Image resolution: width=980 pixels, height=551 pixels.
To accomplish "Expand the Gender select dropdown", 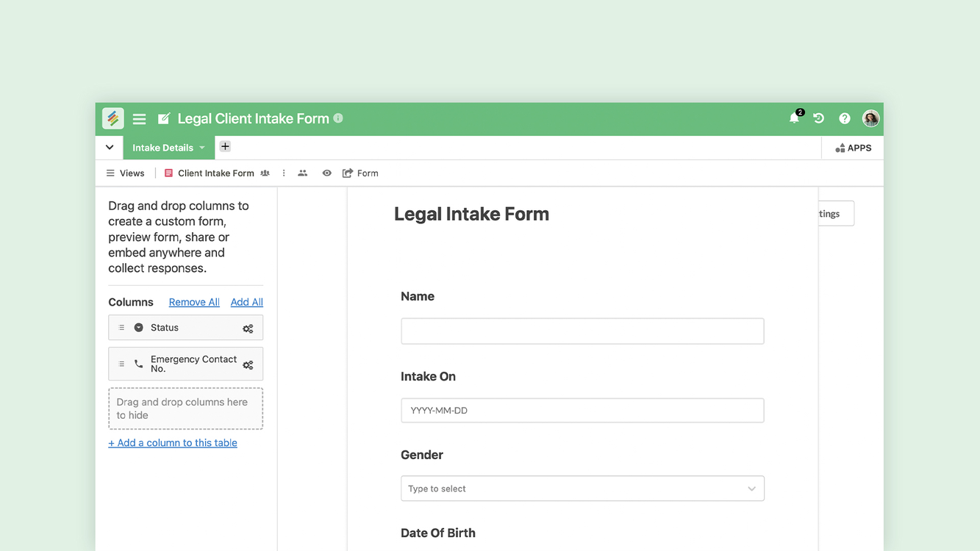I will click(x=751, y=489).
